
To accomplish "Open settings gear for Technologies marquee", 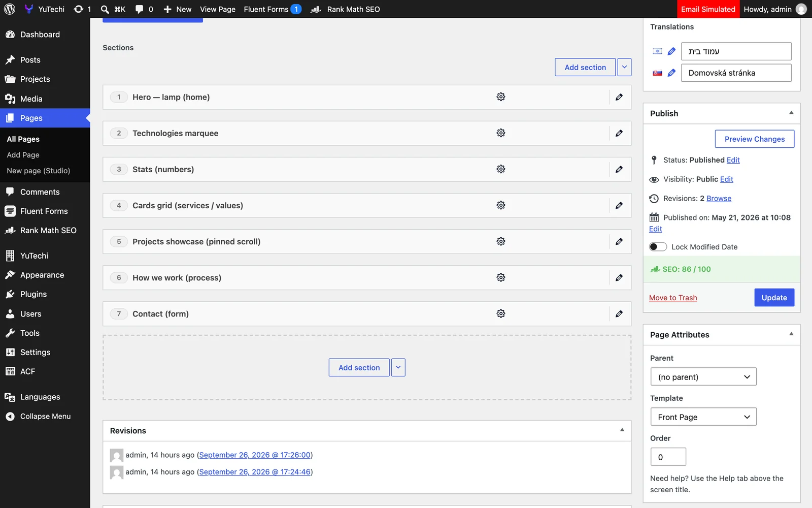I will (501, 133).
